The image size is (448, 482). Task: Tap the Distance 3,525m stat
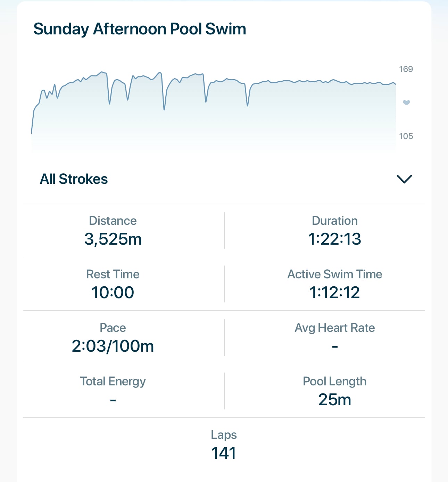113,230
